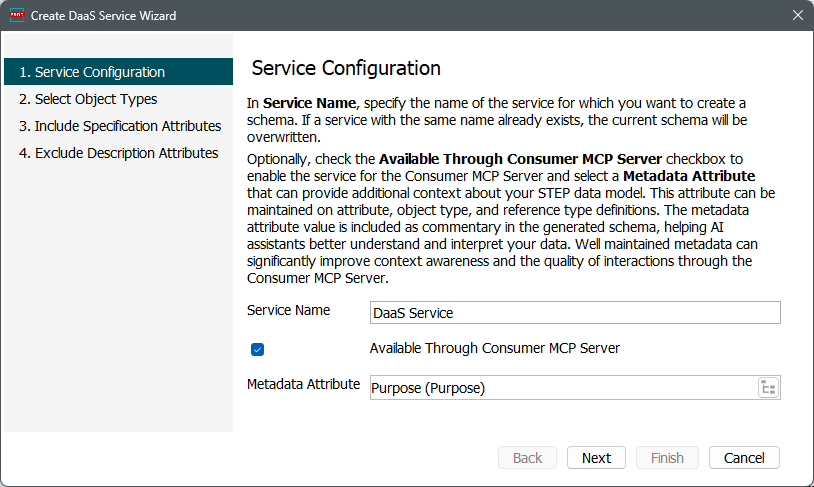The image size is (814, 487).
Task: Click the Service Configuration page heading
Action: 346,68
